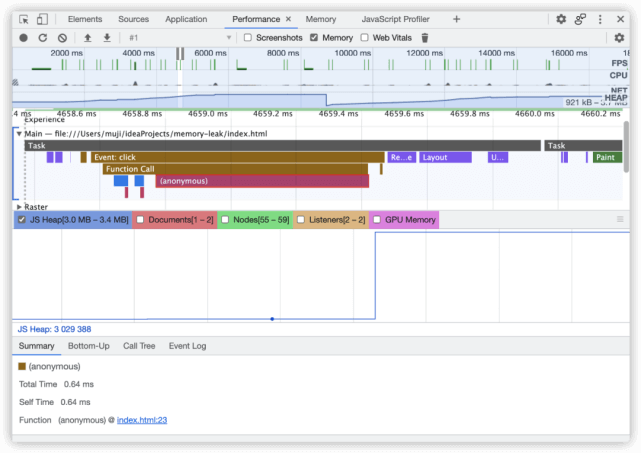This screenshot has height=453, width=641.
Task: Select the Function Call flame bar
Action: [235, 169]
